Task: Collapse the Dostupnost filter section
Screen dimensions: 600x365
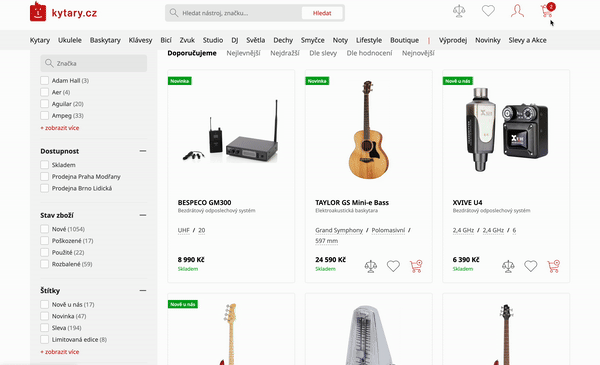Action: pyautogui.click(x=143, y=151)
